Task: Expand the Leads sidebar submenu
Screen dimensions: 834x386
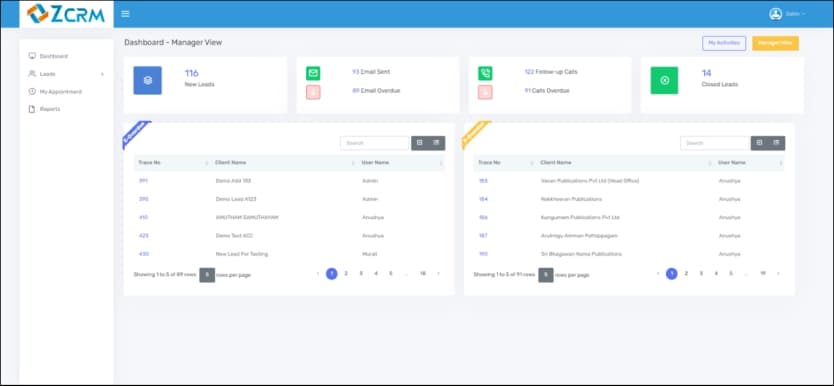Action: 66,74
